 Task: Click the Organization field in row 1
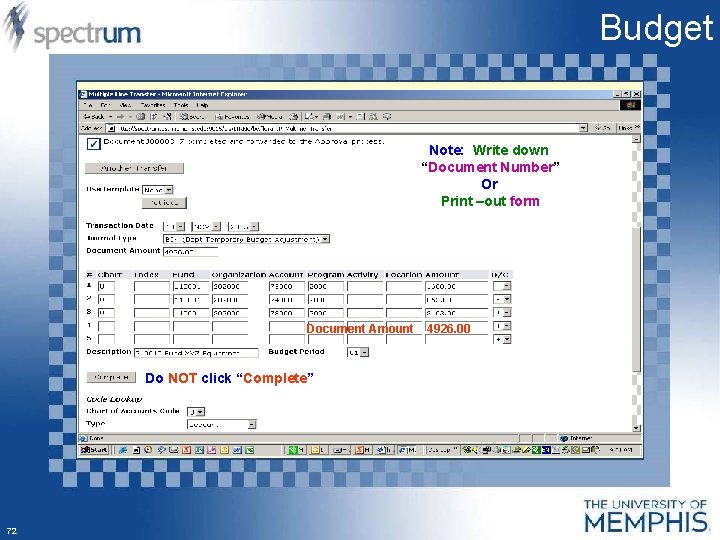point(230,287)
